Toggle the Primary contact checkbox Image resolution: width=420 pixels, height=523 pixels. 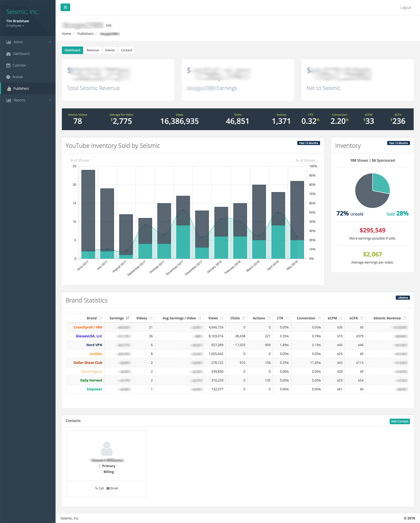pos(100,466)
